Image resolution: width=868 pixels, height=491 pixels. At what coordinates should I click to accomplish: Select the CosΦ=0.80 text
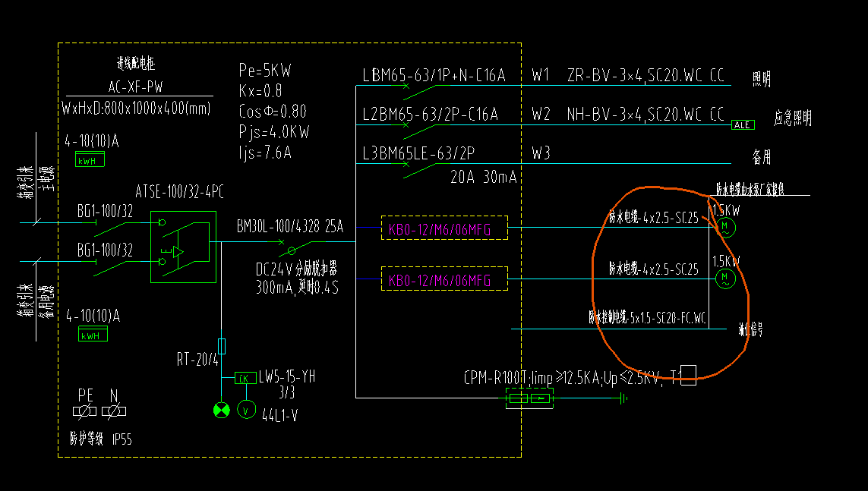point(273,111)
